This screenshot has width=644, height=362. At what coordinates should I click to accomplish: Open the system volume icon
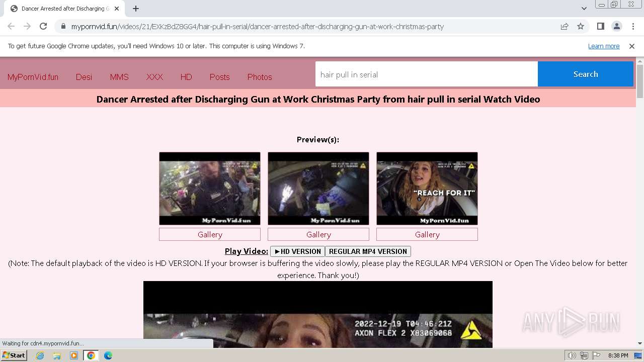tap(572, 355)
